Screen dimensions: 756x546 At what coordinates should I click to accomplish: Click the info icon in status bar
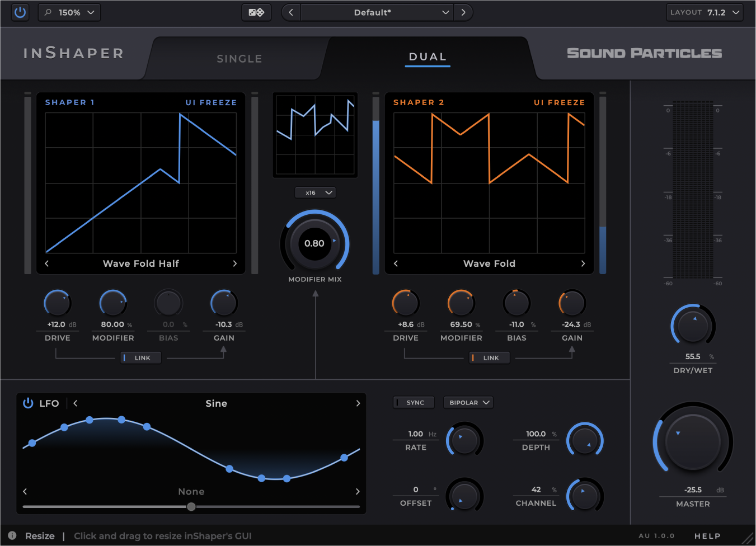point(12,535)
